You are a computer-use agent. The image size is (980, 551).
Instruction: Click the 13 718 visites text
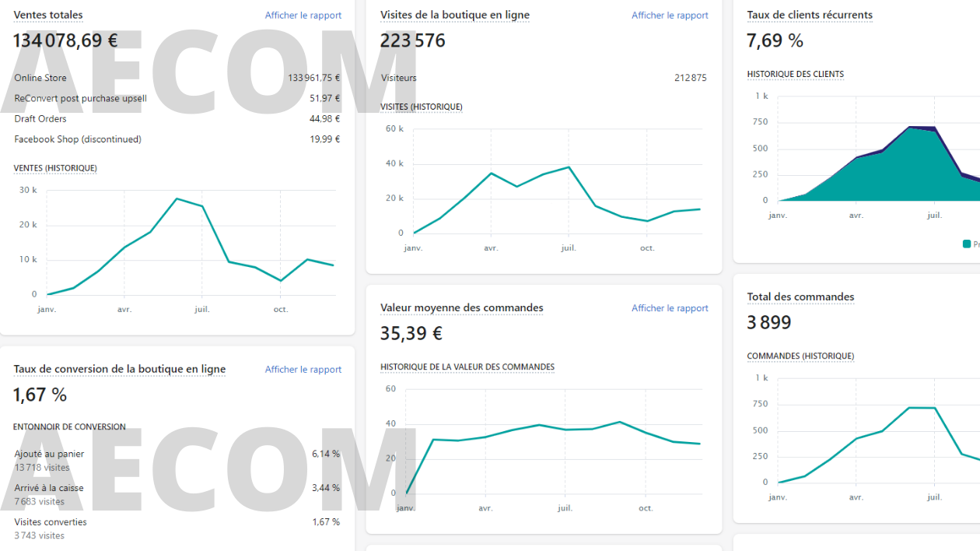click(42, 468)
